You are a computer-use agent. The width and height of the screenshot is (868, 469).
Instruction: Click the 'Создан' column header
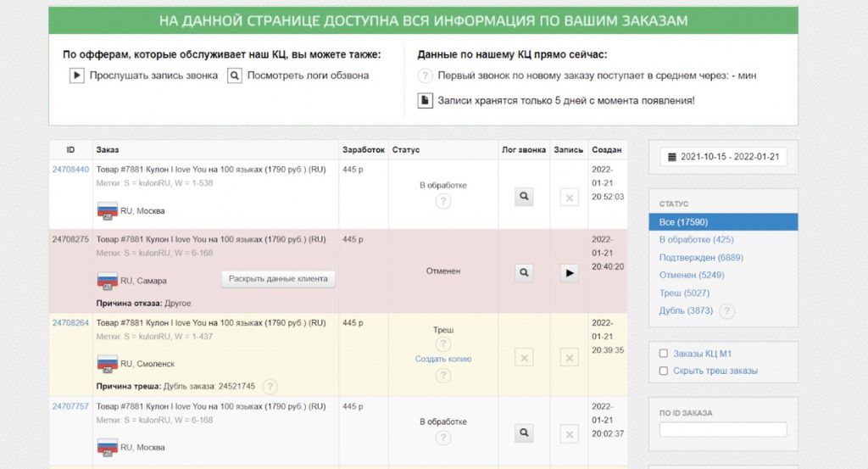coord(606,150)
